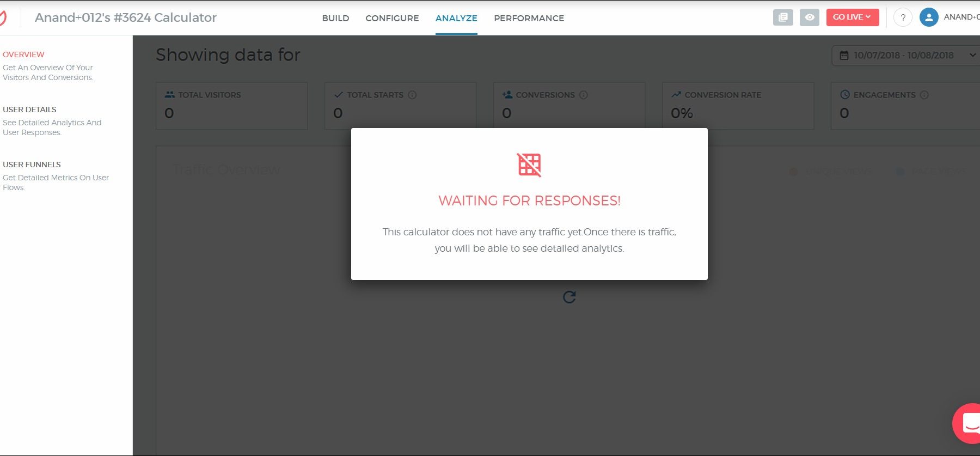
Task: Click the help question mark icon
Action: coord(903,17)
